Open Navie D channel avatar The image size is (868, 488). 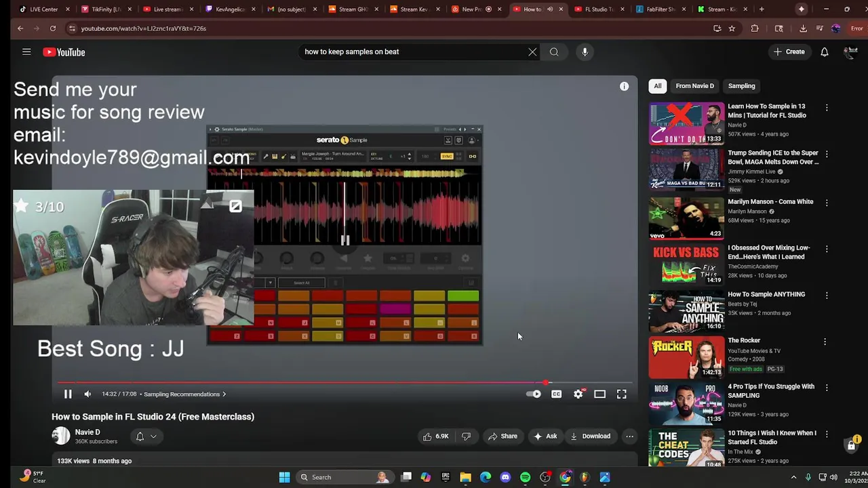click(x=61, y=436)
